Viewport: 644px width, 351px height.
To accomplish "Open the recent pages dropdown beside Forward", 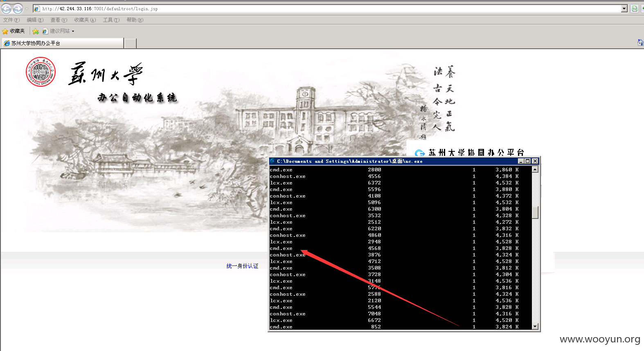I will pyautogui.click(x=27, y=9).
